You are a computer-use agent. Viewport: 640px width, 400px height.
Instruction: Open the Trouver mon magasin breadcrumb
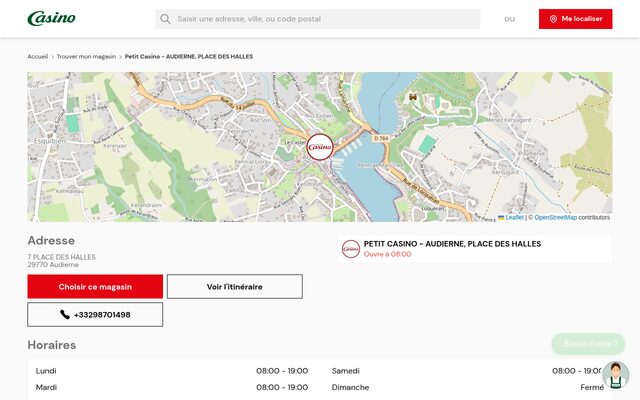[x=86, y=56]
